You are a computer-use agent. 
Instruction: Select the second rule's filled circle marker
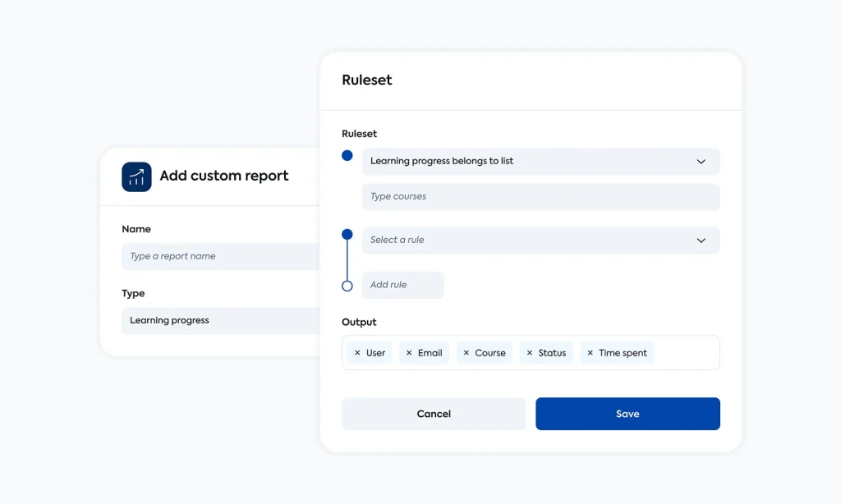pyautogui.click(x=347, y=233)
